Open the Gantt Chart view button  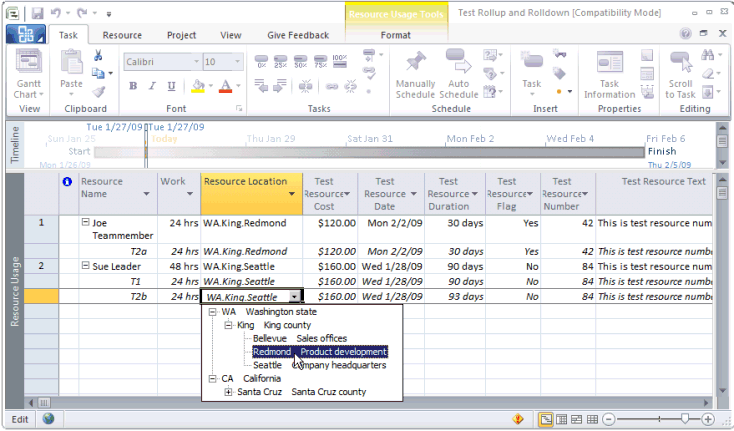pyautogui.click(x=29, y=74)
